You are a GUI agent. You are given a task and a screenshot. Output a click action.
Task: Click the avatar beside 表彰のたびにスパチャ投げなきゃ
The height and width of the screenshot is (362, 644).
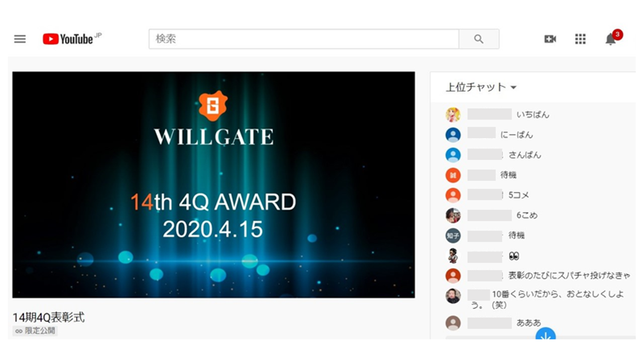(453, 276)
